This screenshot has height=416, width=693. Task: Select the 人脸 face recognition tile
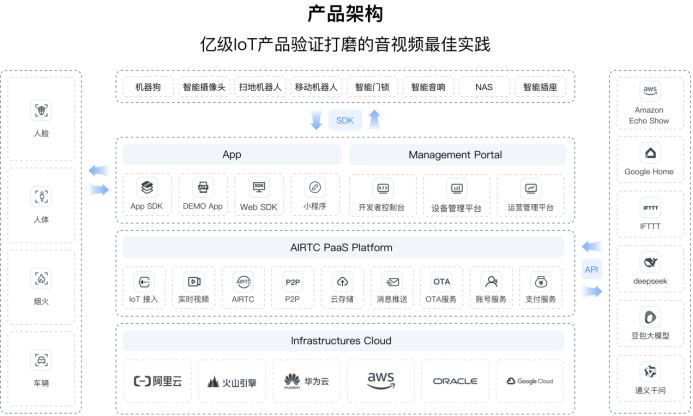click(x=42, y=116)
